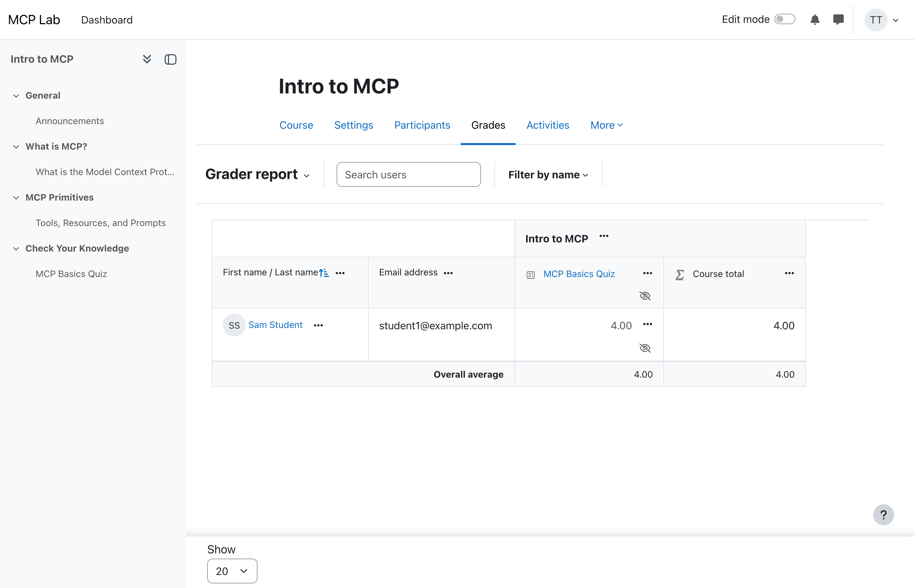The image size is (915, 588).
Task: Open name column actions menu
Action: pos(340,273)
